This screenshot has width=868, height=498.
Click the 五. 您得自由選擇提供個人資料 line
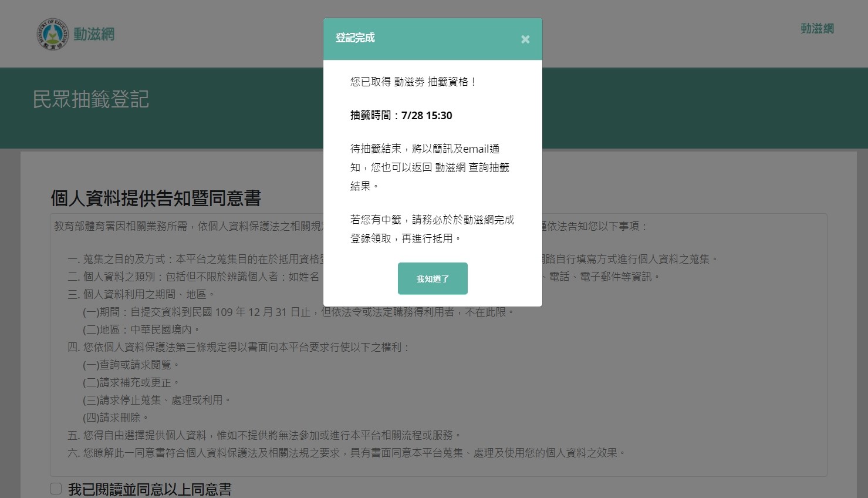coord(265,435)
